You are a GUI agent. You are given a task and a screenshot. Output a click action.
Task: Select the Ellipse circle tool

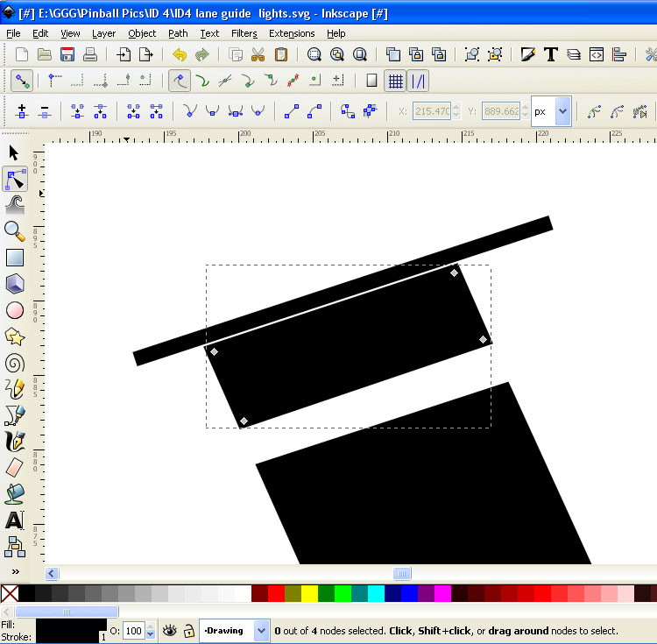pyautogui.click(x=14, y=310)
